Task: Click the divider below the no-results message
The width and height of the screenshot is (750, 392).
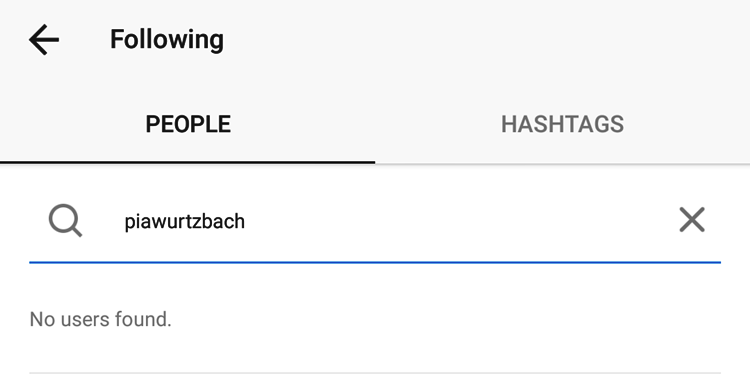Action: (375, 373)
